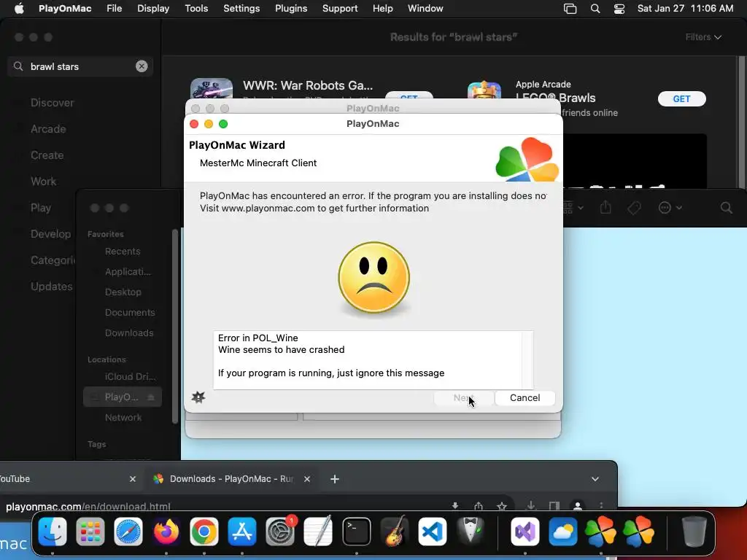
Task: Open Safari from the Dock
Action: 128,531
